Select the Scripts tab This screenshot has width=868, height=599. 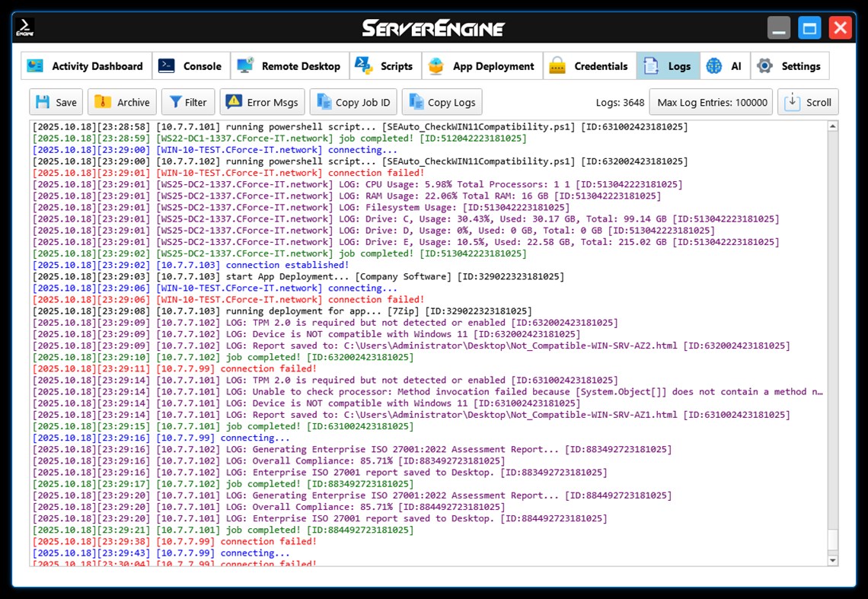tap(385, 66)
